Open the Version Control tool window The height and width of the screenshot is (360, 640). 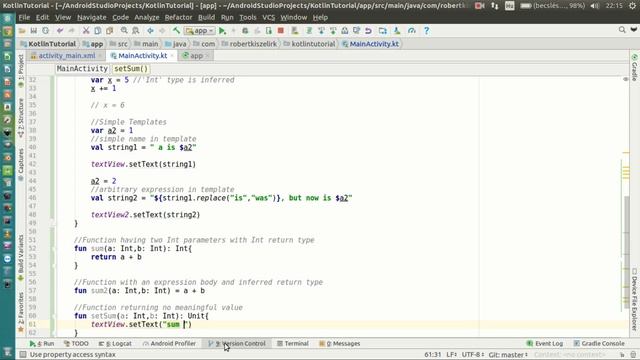[237, 344]
